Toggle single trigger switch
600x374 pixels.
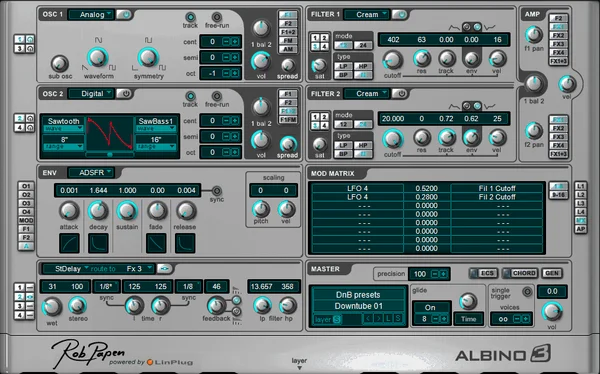tap(527, 292)
